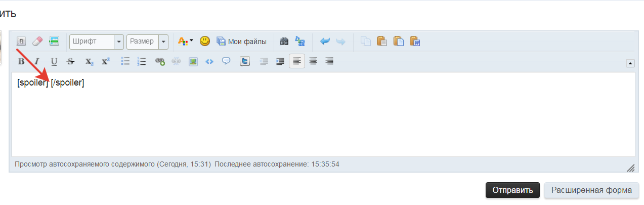The image size is (644, 205).
Task: Collapse the editor toolbar with small arrow
Action: click(x=630, y=63)
